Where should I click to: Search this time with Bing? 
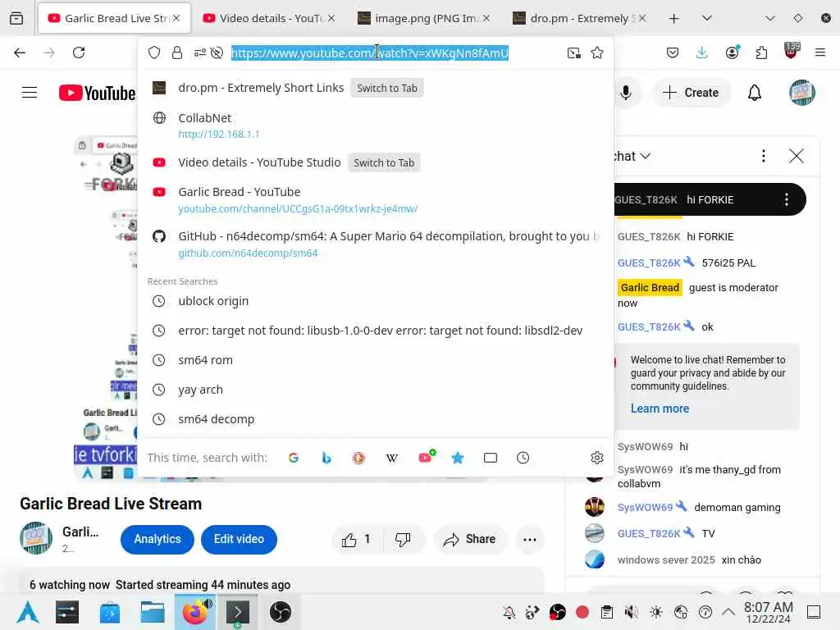[326, 458]
